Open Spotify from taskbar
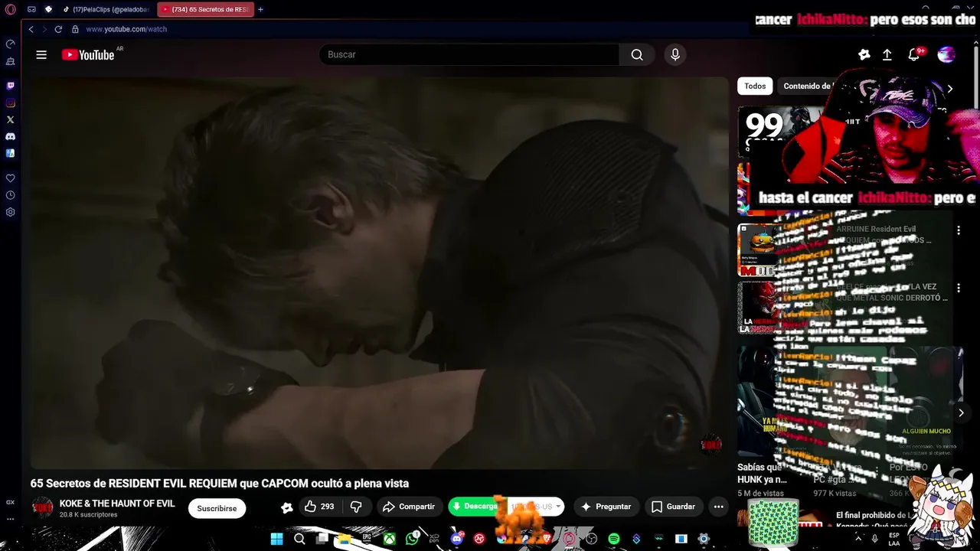 (x=613, y=539)
